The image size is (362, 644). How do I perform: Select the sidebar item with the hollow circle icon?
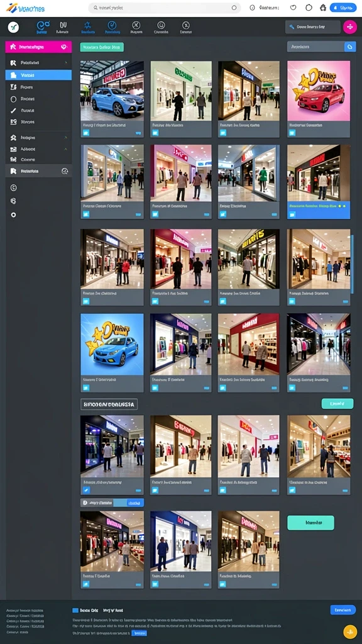[x=38, y=99]
